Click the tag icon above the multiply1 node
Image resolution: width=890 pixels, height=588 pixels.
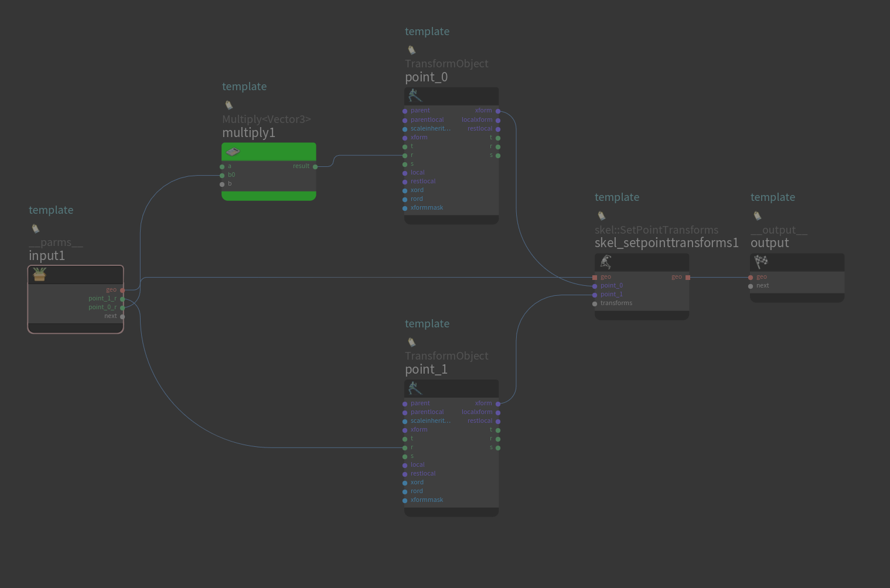(x=229, y=105)
